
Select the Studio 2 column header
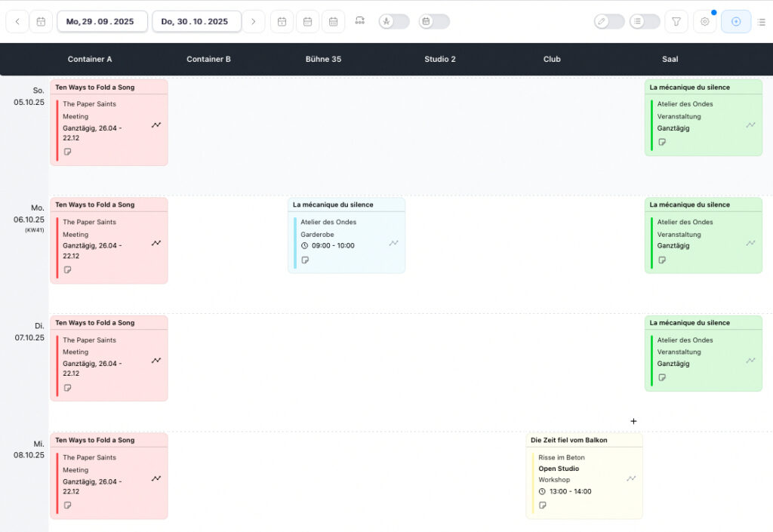coord(439,59)
